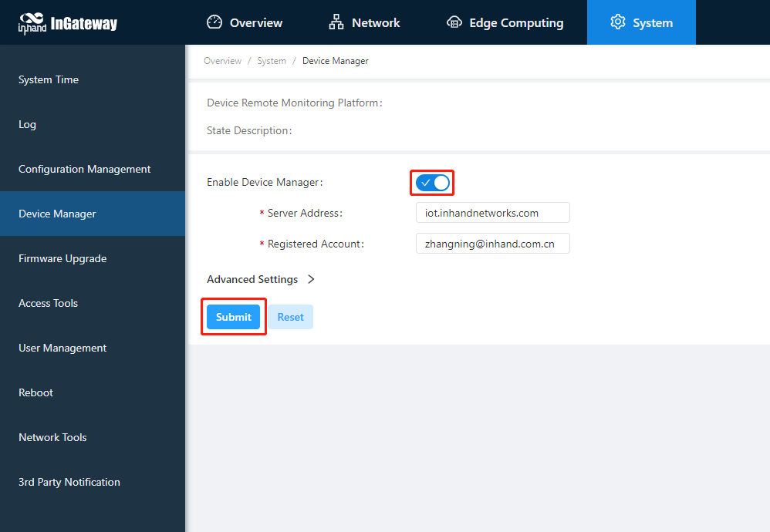Go to System breadcrumb link
This screenshot has width=770, height=532.
tap(272, 61)
